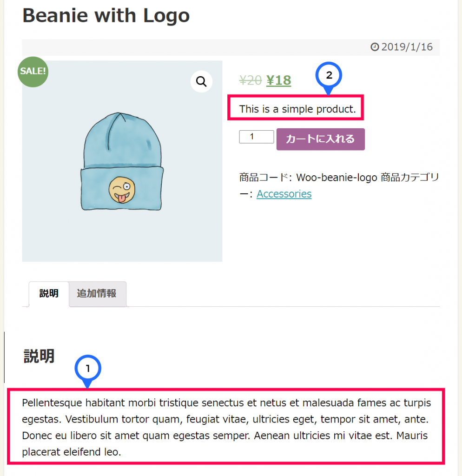The image size is (462, 476).
Task: Click the sale price ¥18
Action: coord(279,81)
